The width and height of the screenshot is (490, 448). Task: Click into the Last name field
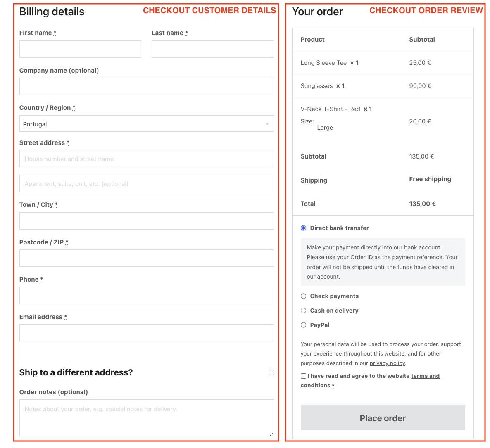(212, 49)
